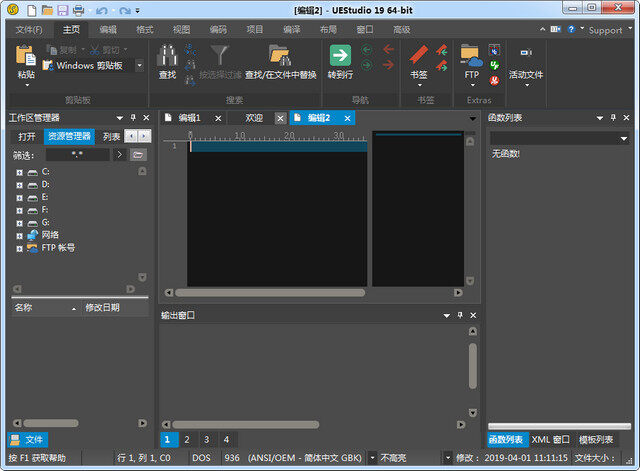The height and width of the screenshot is (471, 640).
Task: Expand the FTP accounts tree node
Action: (19, 249)
